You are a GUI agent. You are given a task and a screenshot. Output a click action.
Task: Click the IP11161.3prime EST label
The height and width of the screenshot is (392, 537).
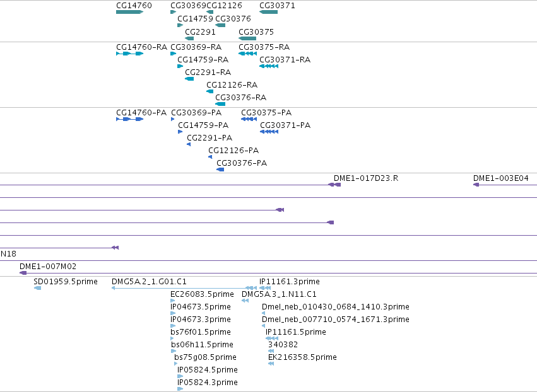tap(290, 282)
